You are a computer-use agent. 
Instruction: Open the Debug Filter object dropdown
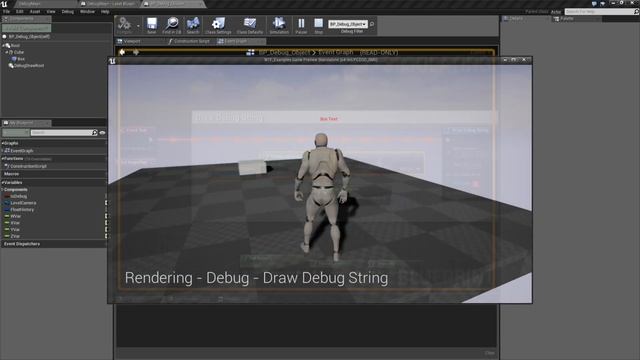click(348, 24)
